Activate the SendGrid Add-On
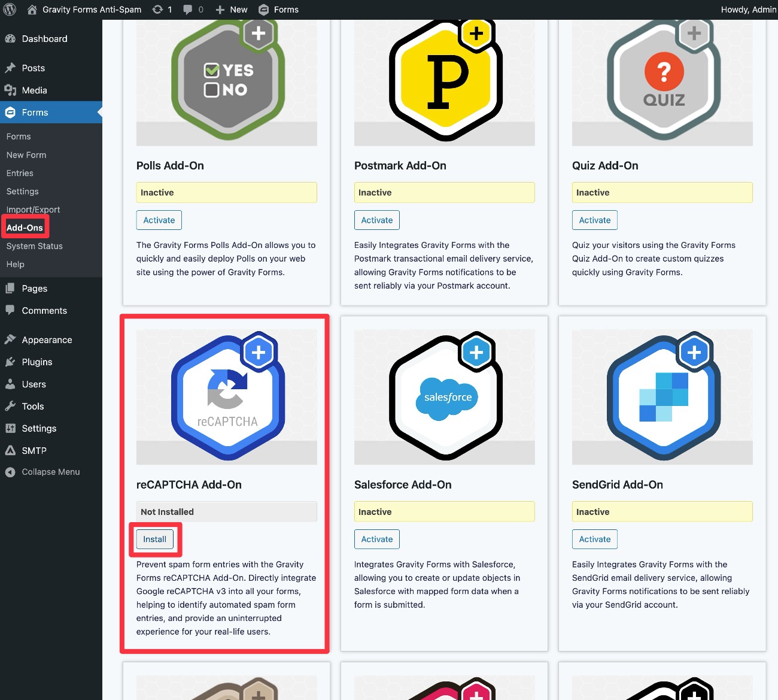Screen dimensions: 778x700 click(594, 540)
